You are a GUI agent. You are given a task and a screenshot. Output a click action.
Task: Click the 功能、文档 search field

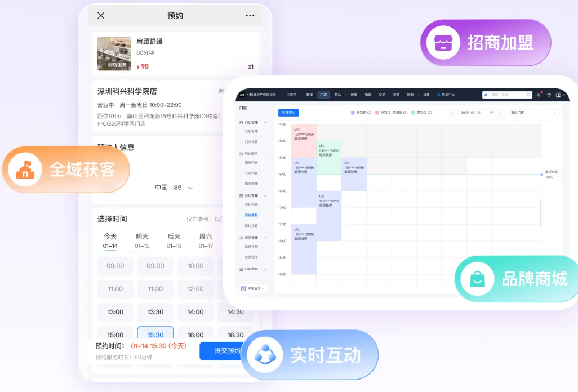click(x=507, y=94)
